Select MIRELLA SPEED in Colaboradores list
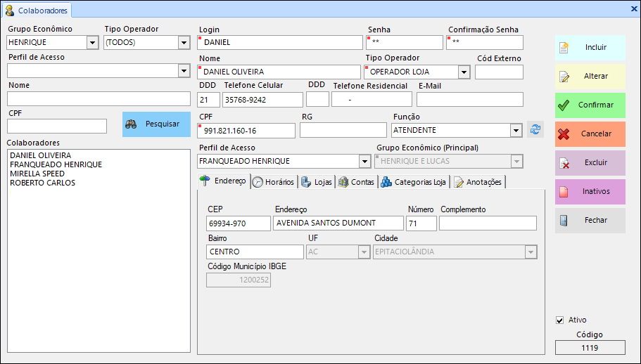The image size is (641, 364). (x=37, y=174)
